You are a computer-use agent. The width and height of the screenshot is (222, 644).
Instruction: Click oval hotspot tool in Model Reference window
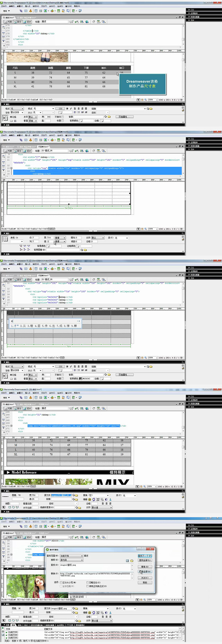13,507
